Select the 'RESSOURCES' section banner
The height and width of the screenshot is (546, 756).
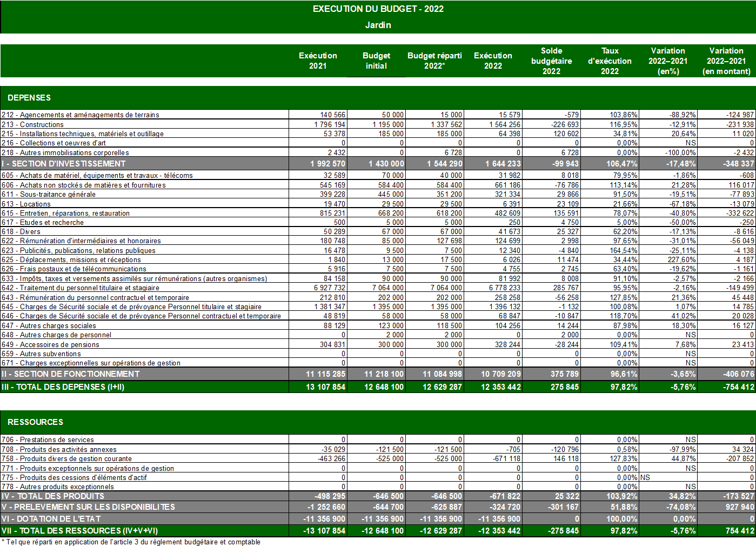click(x=35, y=422)
